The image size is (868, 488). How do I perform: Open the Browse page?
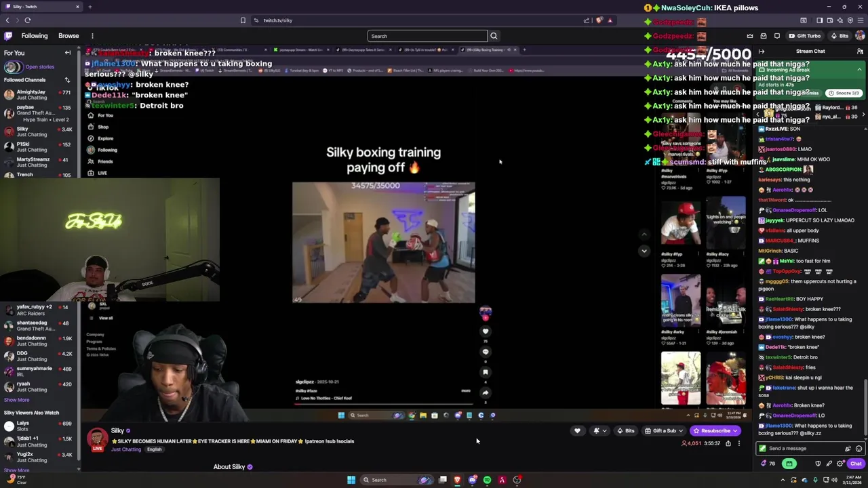(68, 36)
